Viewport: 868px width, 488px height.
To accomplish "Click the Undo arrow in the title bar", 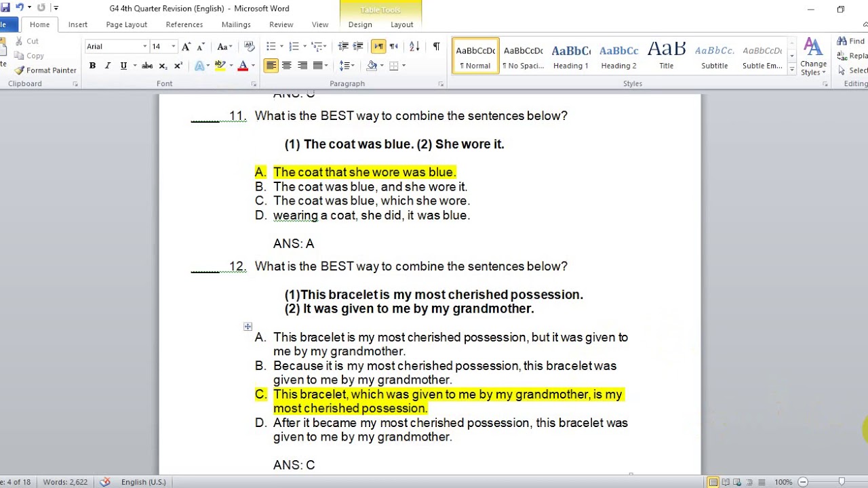I will pyautogui.click(x=19, y=8).
